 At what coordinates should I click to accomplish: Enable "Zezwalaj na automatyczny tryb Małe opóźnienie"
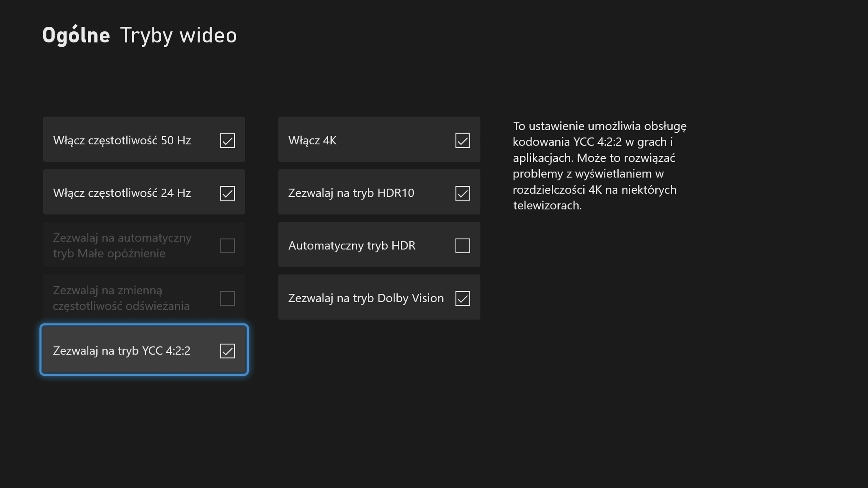227,246
